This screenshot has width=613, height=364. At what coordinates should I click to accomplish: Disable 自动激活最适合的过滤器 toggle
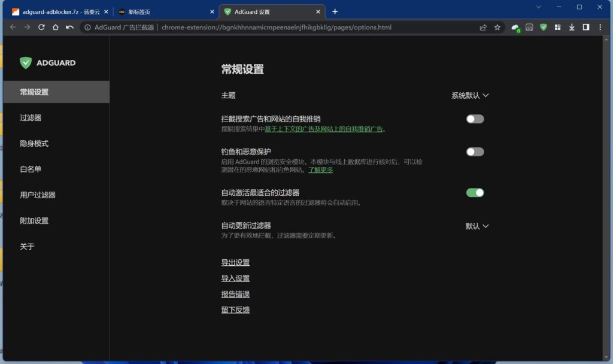(x=475, y=193)
